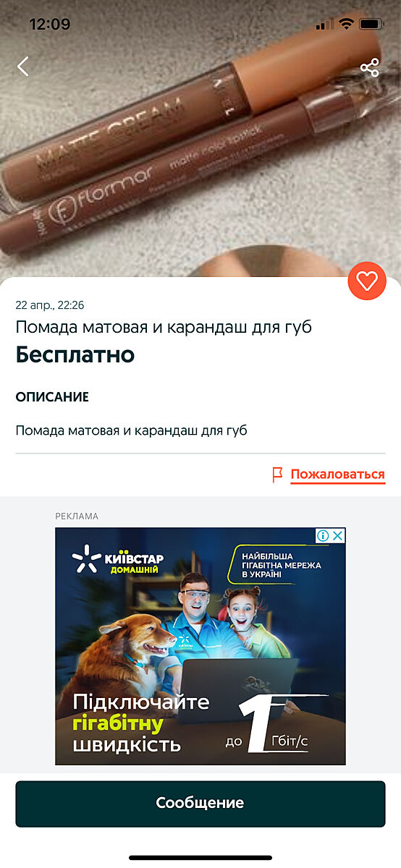
Task: Open the Київстар ad banner
Action: click(x=200, y=647)
